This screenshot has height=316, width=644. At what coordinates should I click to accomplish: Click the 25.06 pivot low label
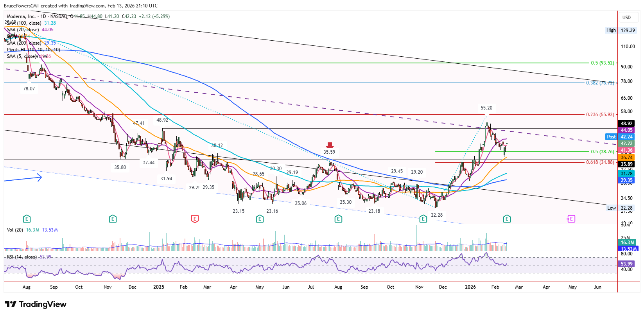301,203
